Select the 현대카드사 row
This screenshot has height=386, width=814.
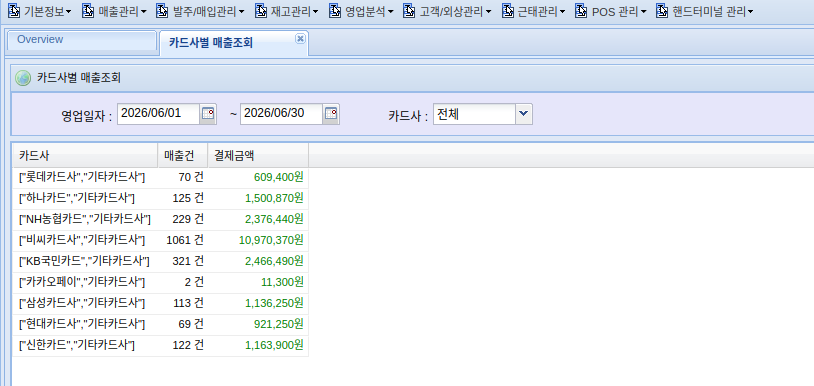[x=160, y=325]
